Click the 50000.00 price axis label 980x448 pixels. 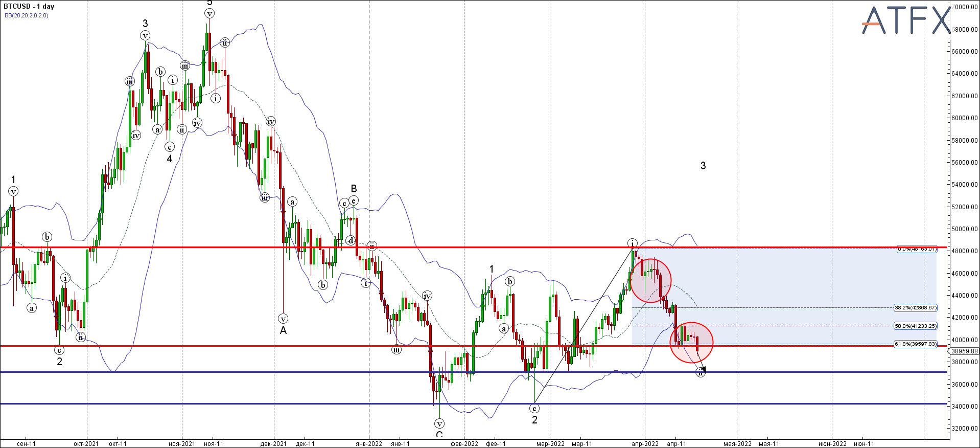tap(965, 229)
